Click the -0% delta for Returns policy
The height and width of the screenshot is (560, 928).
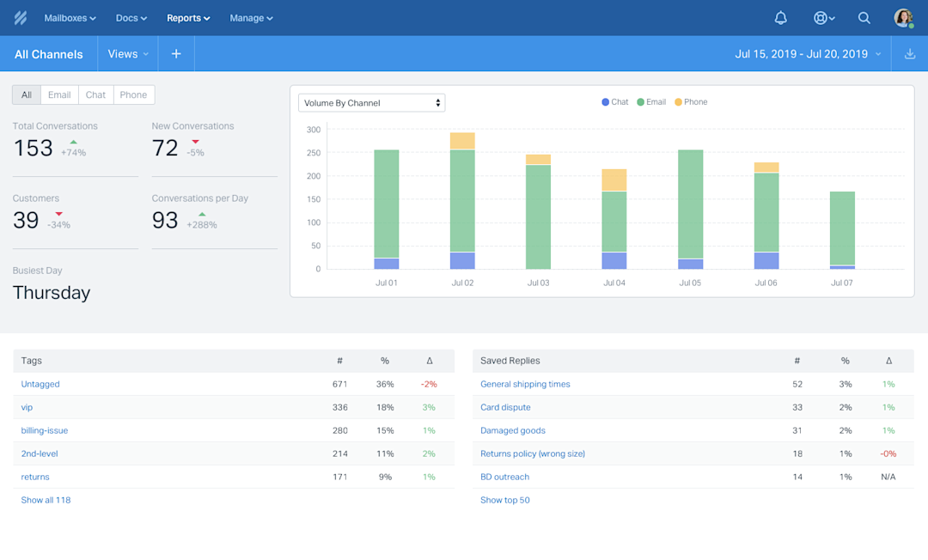(888, 453)
